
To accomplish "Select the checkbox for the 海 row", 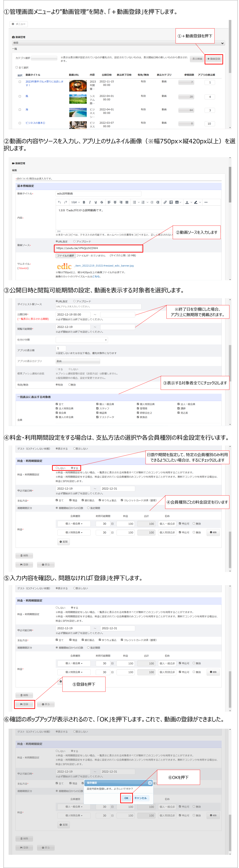I will click(x=20, y=110).
